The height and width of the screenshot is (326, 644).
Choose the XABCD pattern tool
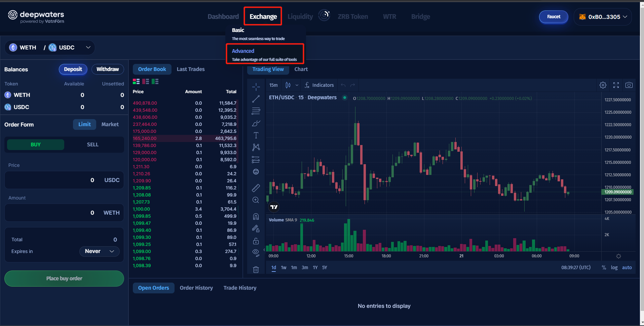tap(256, 147)
